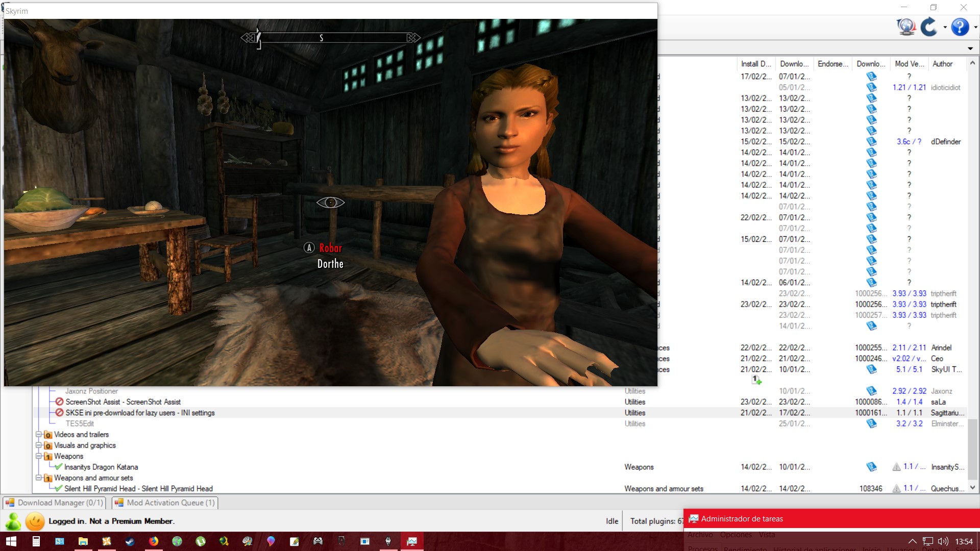
Task: Open the dropdown arrow beside the Help icon
Action: [x=975, y=28]
